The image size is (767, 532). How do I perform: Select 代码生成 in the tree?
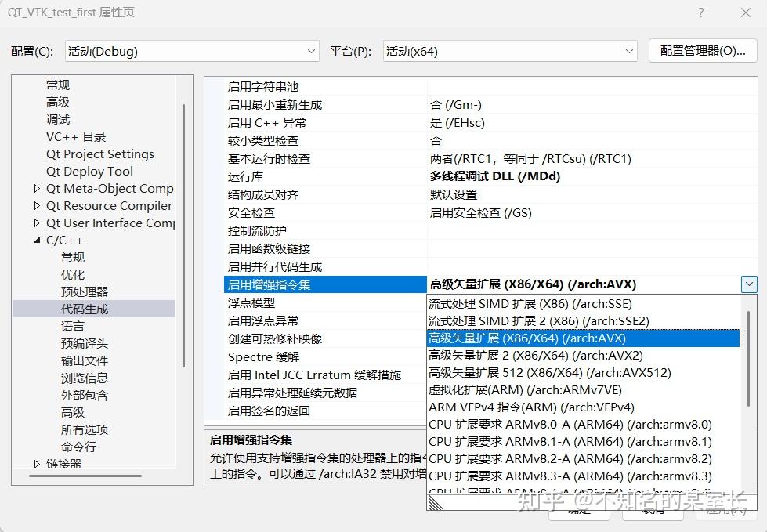click(x=85, y=309)
